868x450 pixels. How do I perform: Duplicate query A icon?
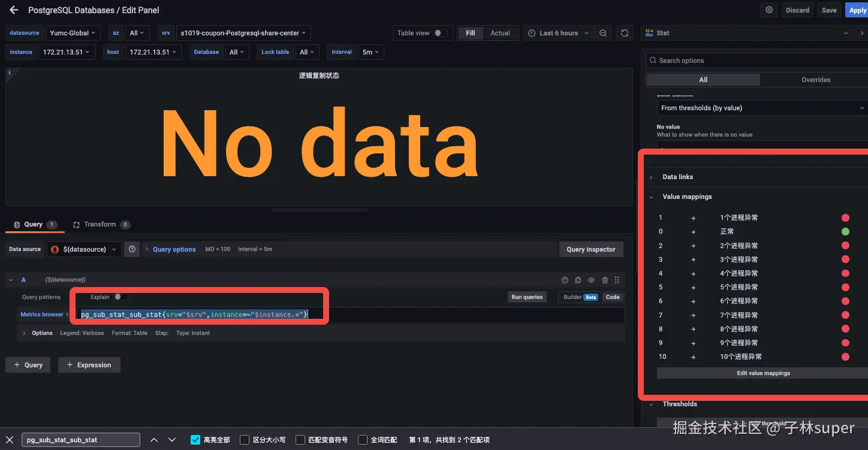[578, 280]
